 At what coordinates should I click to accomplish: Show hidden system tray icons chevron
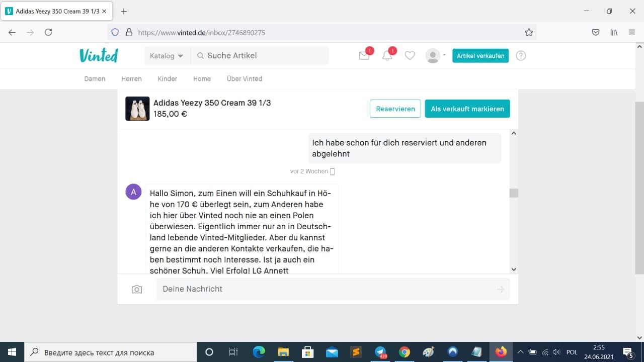point(520,352)
